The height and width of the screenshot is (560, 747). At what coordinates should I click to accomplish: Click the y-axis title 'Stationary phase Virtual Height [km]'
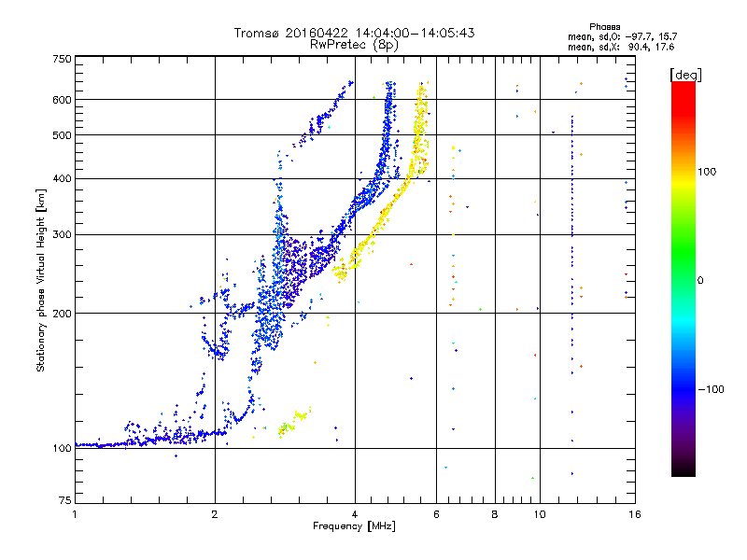click(40, 280)
